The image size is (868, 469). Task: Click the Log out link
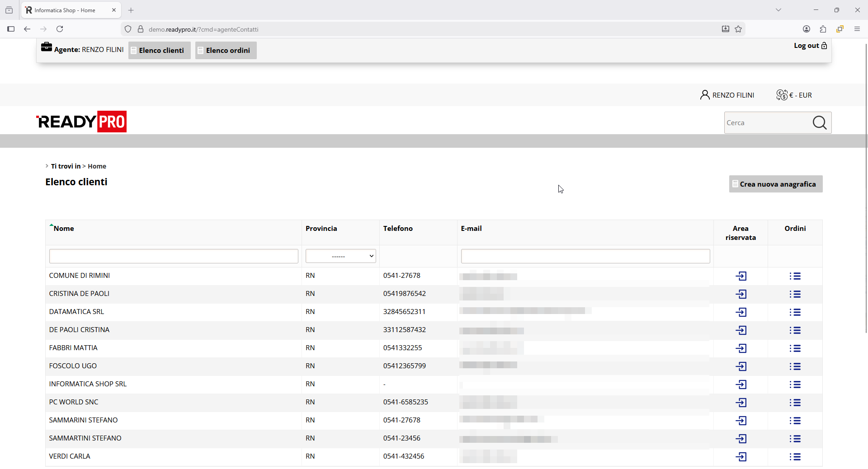(811, 46)
